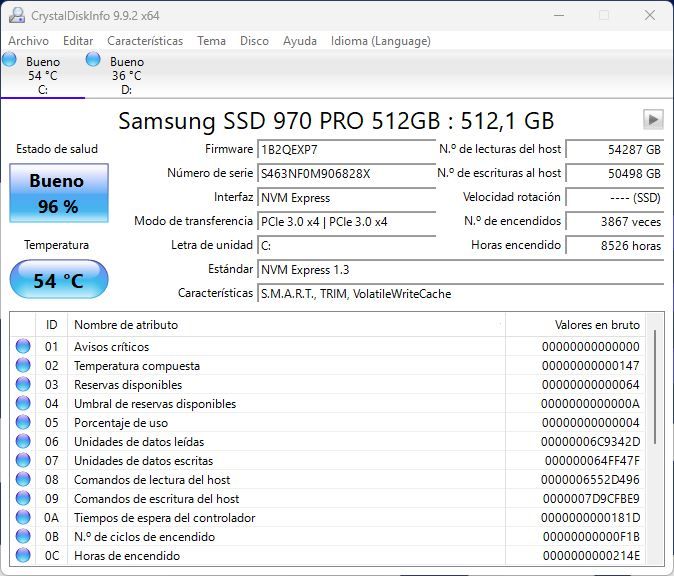
Task: Click the 54 °C temperature button
Action: coord(59,279)
